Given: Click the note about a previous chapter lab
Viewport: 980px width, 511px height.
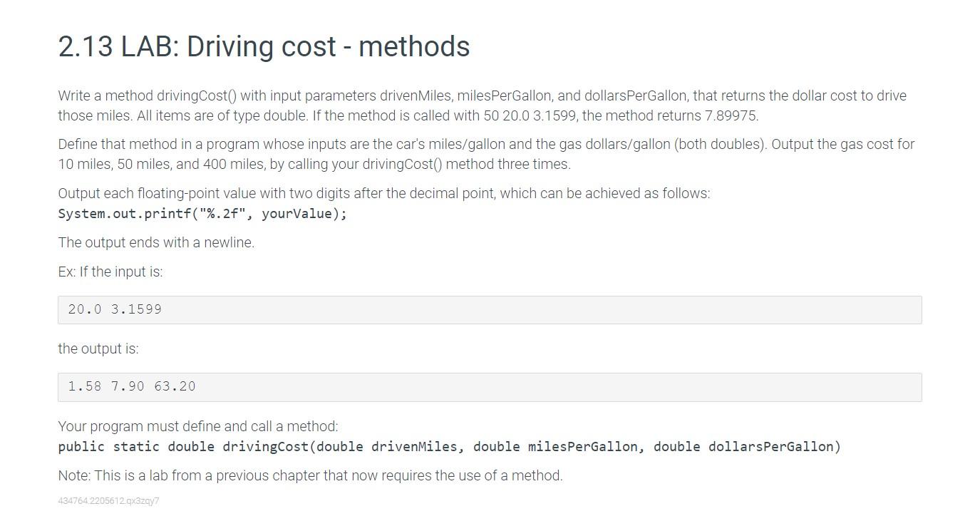Looking at the screenshot, I should 310,475.
